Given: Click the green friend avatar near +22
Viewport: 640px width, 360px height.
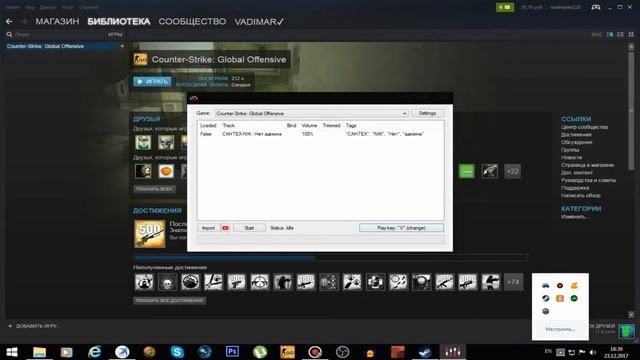Looking at the screenshot, I should tap(467, 171).
